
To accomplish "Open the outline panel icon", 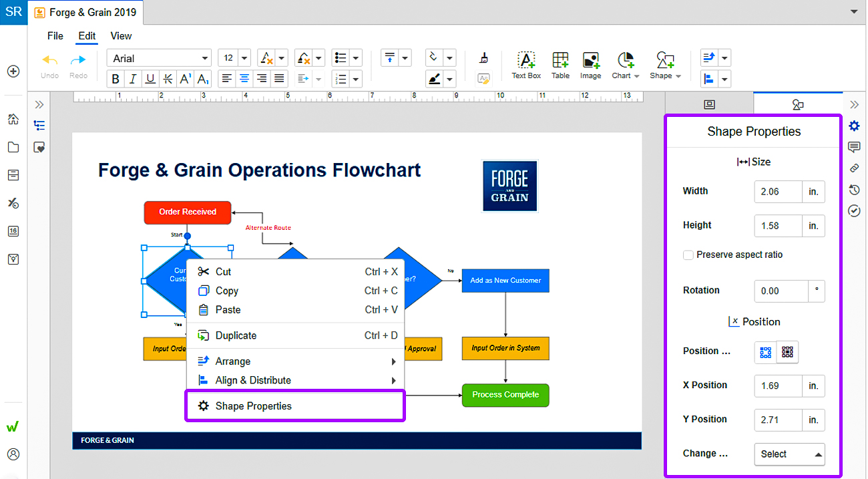I will [x=39, y=125].
